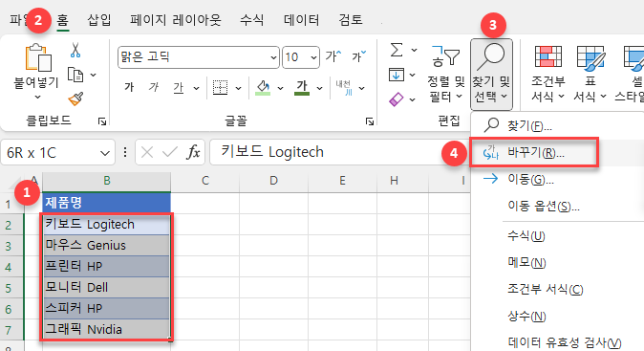
Task: Click the formula bar showing 키보드 Logitech
Action: pos(339,152)
